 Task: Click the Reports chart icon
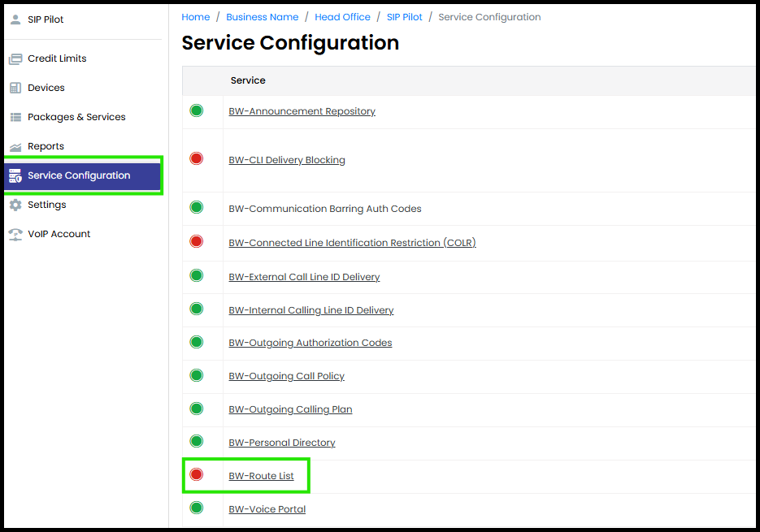[x=15, y=147]
